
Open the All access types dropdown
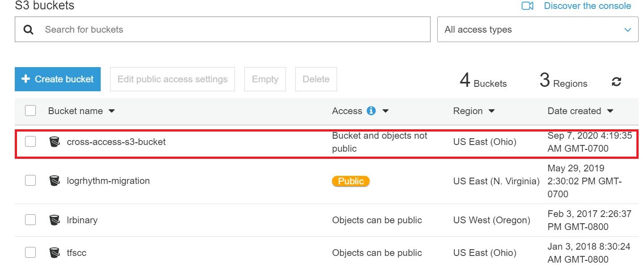(x=537, y=30)
